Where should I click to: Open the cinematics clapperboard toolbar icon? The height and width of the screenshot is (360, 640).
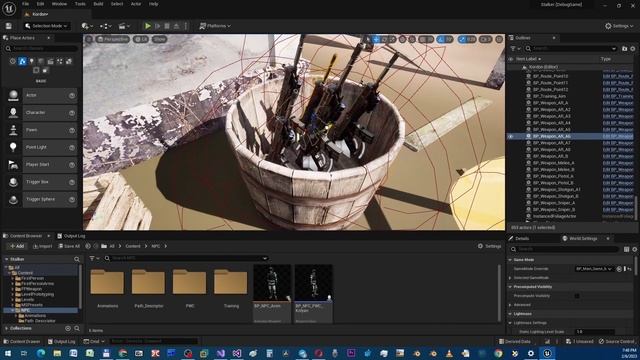(123, 26)
